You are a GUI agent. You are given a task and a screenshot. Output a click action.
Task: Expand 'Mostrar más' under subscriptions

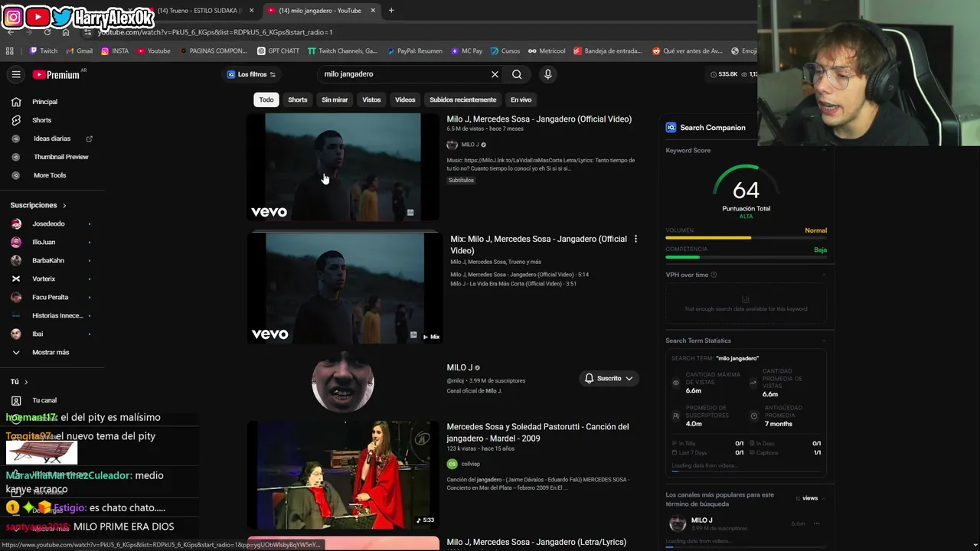coord(52,352)
